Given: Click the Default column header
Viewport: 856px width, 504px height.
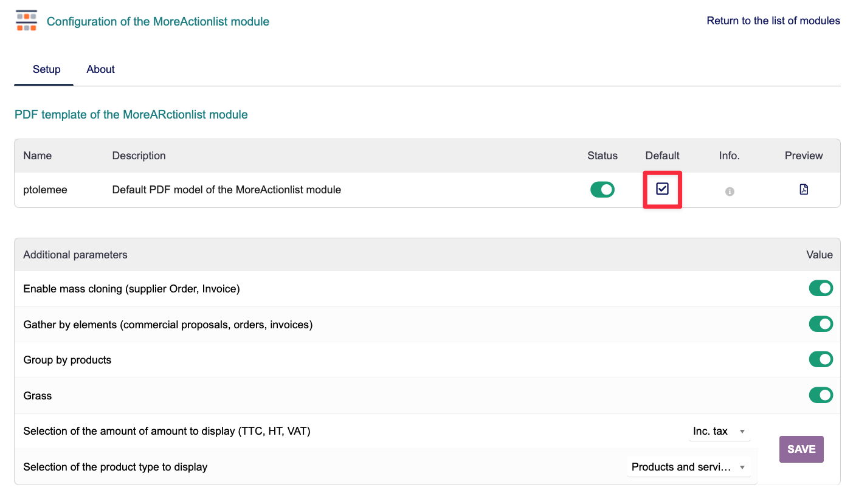Looking at the screenshot, I should point(662,156).
